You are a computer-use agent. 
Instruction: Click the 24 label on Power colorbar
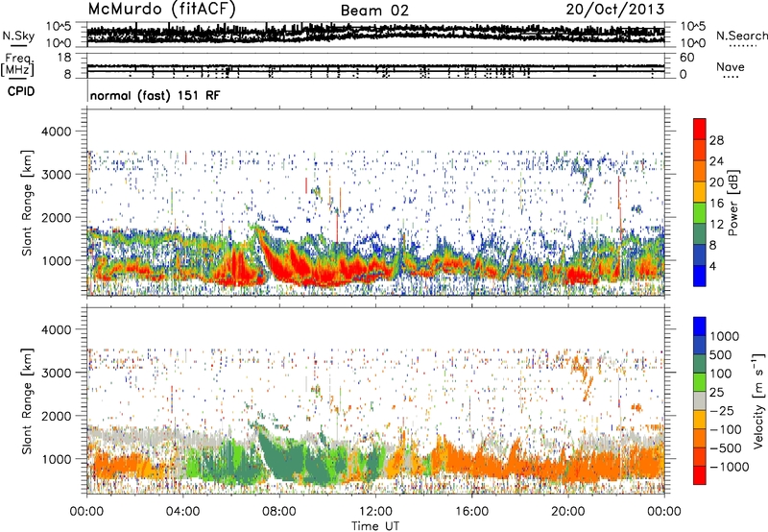[x=716, y=161]
